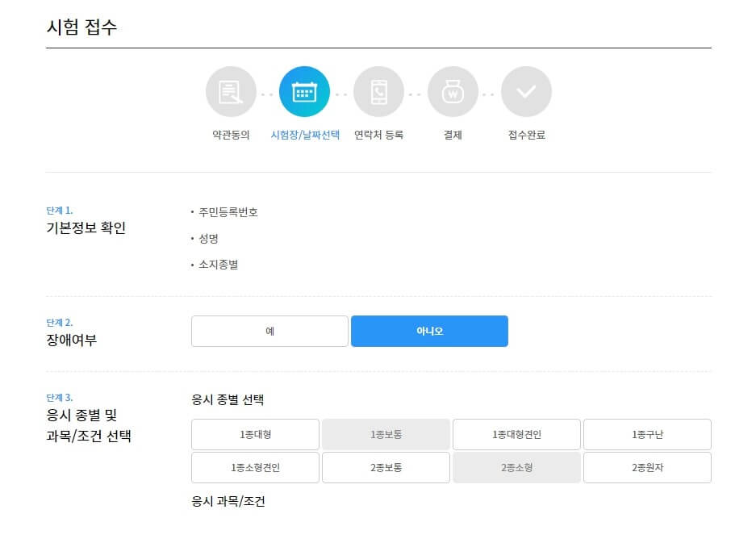Click the 연락처 등록 phone icon
Viewport: 756px width, 543px height.
point(378,91)
